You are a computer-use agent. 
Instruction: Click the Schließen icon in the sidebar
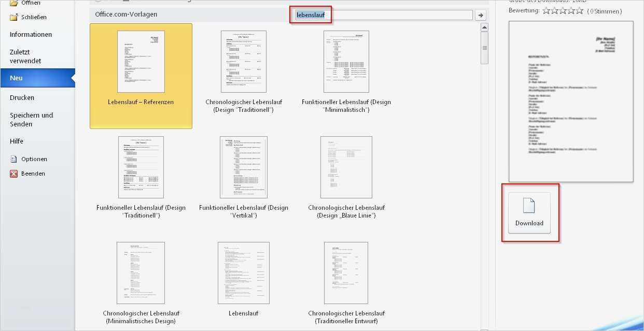pos(12,16)
